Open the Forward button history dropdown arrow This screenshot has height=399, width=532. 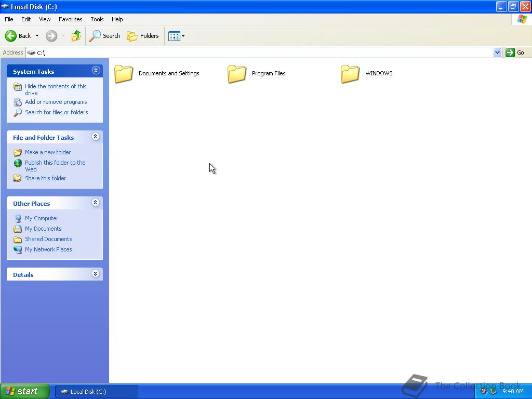(x=63, y=36)
